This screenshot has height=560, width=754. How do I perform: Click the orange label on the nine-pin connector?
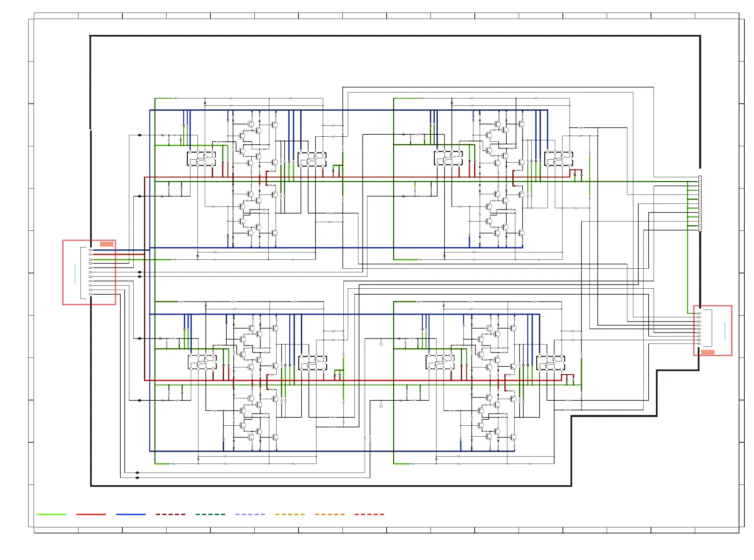(x=707, y=352)
